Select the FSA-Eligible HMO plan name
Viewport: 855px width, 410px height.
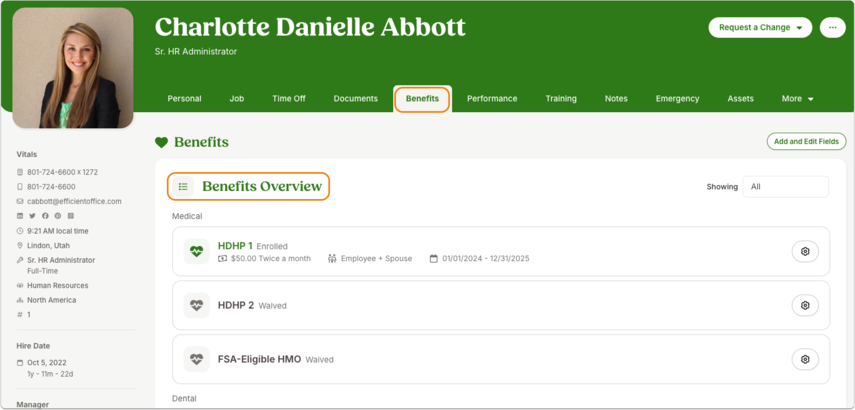pyautogui.click(x=260, y=359)
